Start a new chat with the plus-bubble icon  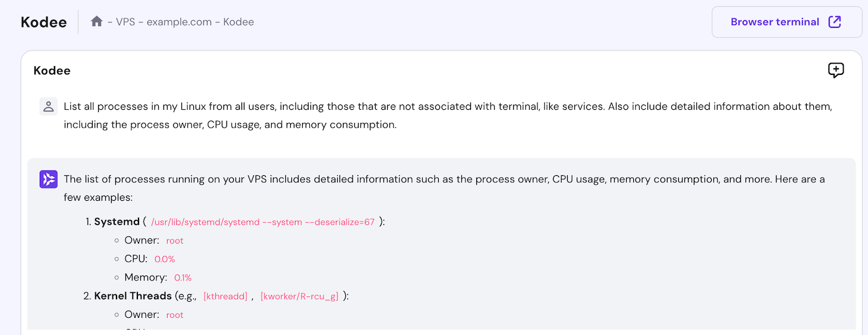coord(836,71)
